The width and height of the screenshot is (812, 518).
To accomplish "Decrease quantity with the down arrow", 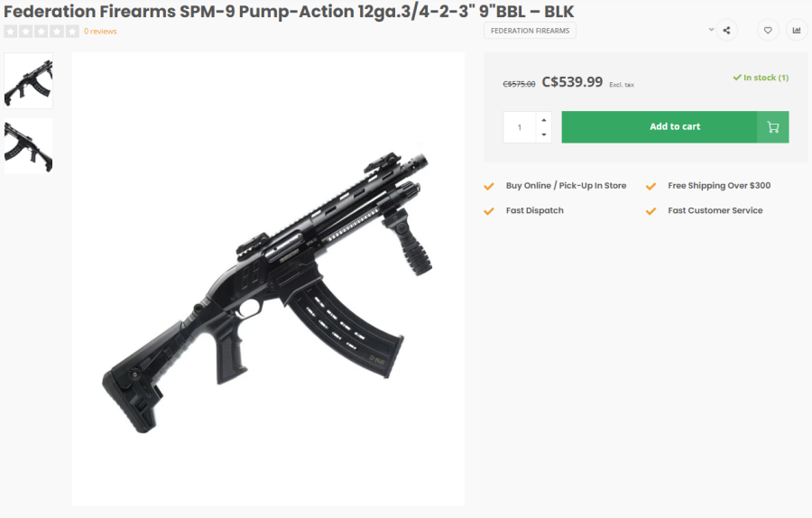I will point(543,134).
